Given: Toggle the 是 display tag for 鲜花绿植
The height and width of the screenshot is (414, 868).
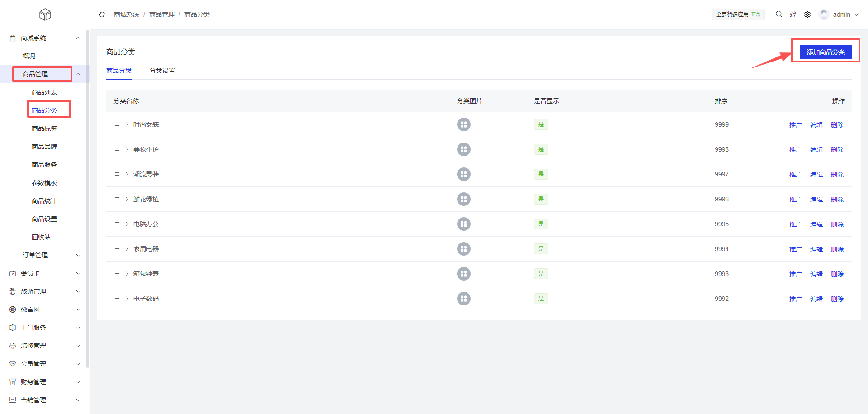Looking at the screenshot, I should click(x=541, y=199).
